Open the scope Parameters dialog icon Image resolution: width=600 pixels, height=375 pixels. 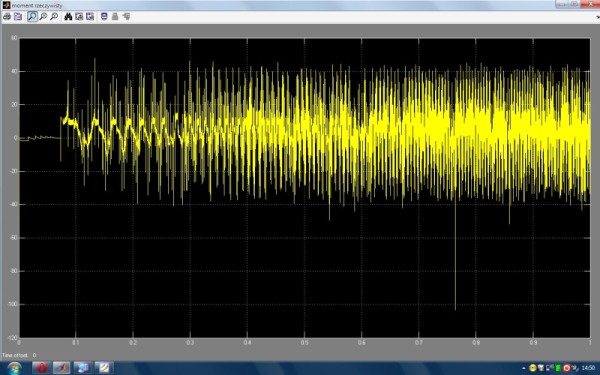tap(18, 16)
